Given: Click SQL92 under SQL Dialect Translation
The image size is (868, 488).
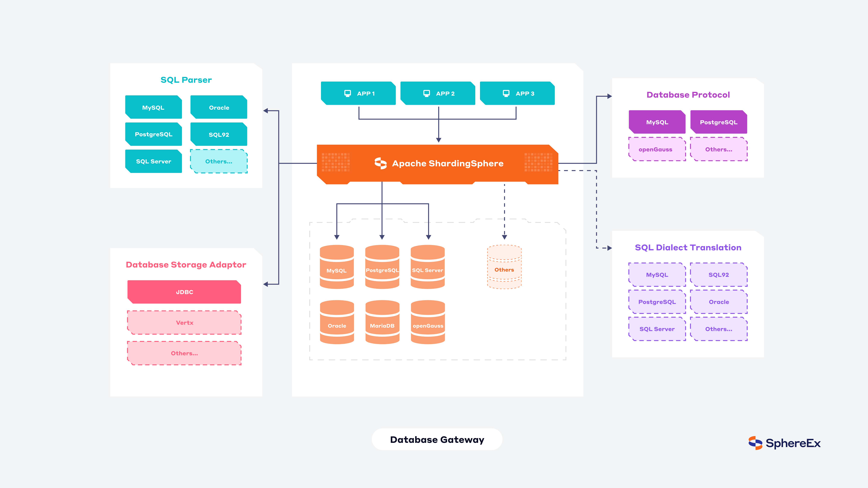Looking at the screenshot, I should coord(719,275).
